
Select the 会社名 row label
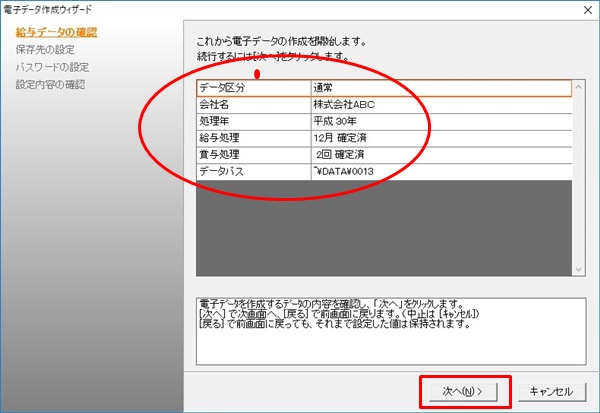pos(254,105)
